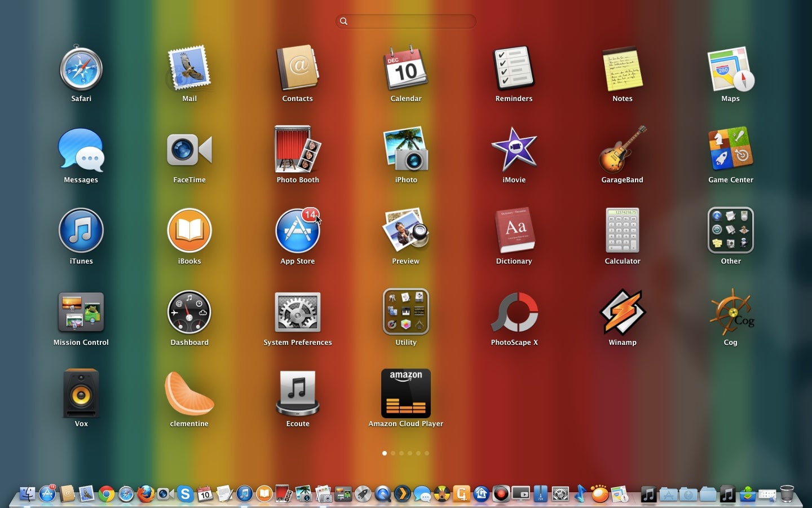Open Safari from the Launchpad grid
Screen dimensions: 812x508
tap(81, 70)
